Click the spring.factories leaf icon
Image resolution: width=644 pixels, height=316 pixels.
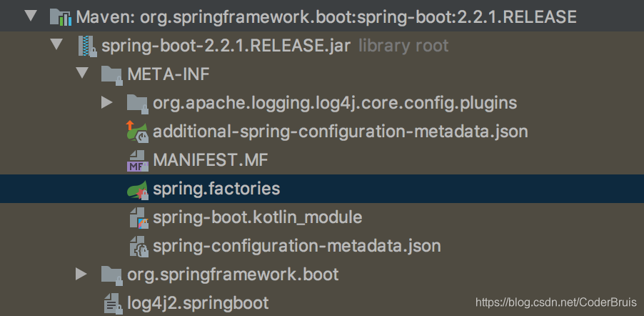pyautogui.click(x=138, y=189)
